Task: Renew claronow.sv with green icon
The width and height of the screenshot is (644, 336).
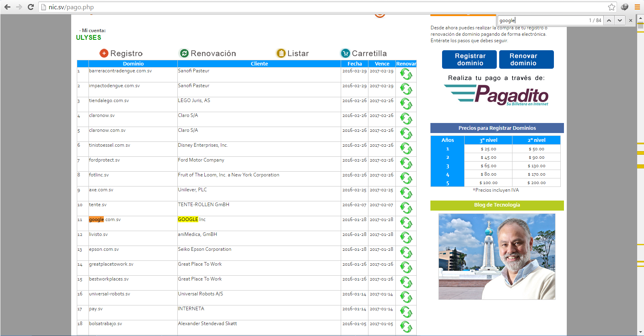Action: click(x=406, y=119)
